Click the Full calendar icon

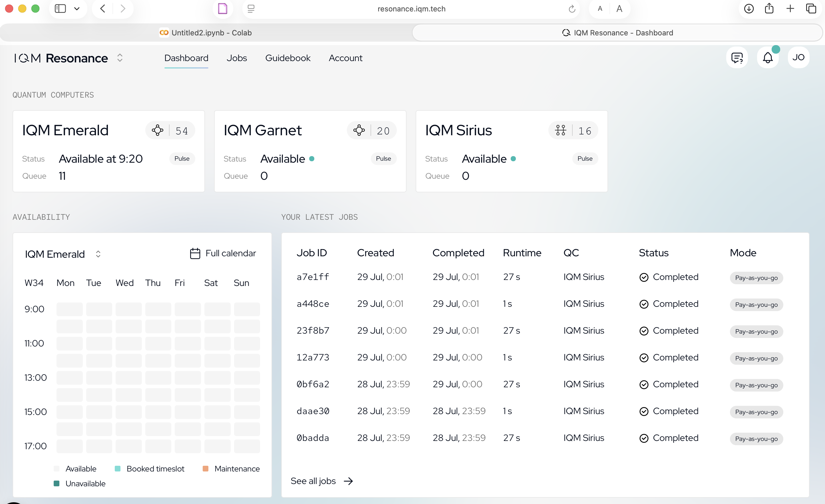tap(195, 253)
